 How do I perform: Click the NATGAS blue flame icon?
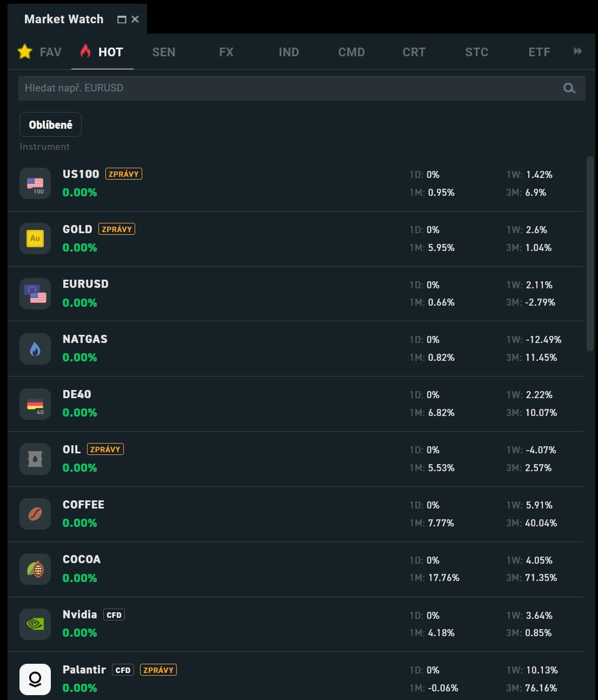(35, 349)
